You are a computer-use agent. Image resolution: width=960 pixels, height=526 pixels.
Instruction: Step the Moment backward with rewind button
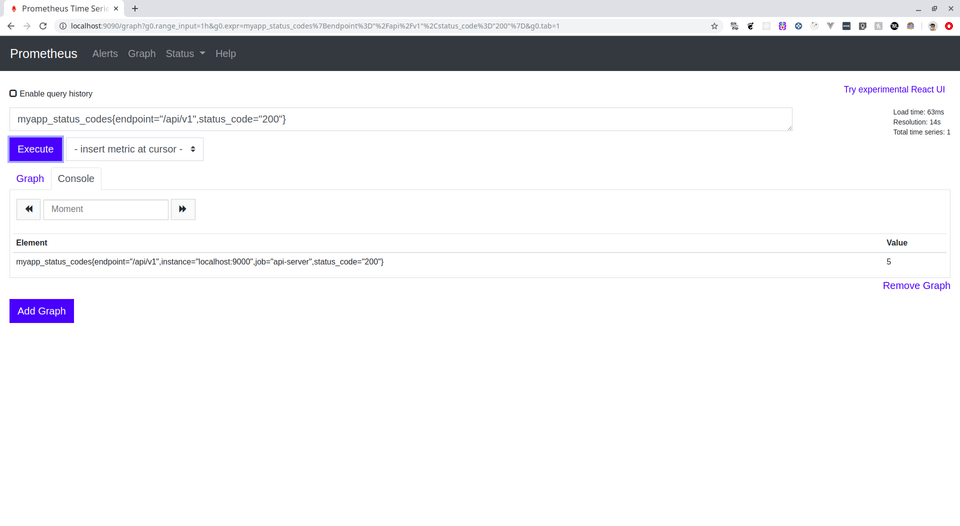(28, 209)
